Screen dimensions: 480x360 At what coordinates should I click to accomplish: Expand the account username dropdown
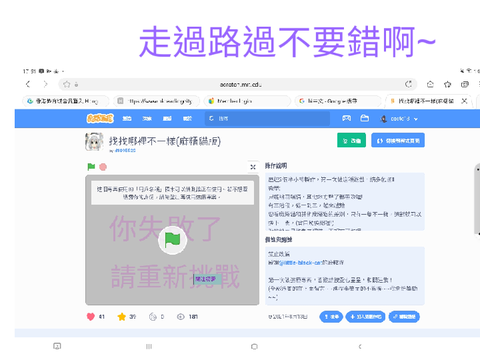pyautogui.click(x=399, y=119)
